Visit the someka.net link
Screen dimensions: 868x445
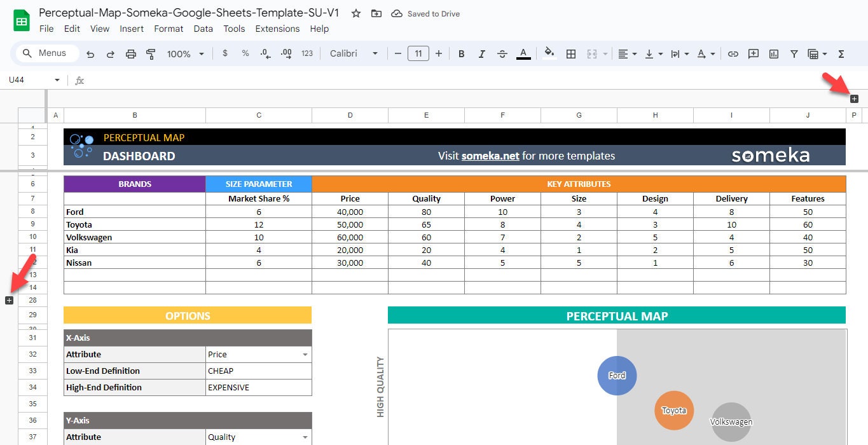(490, 155)
